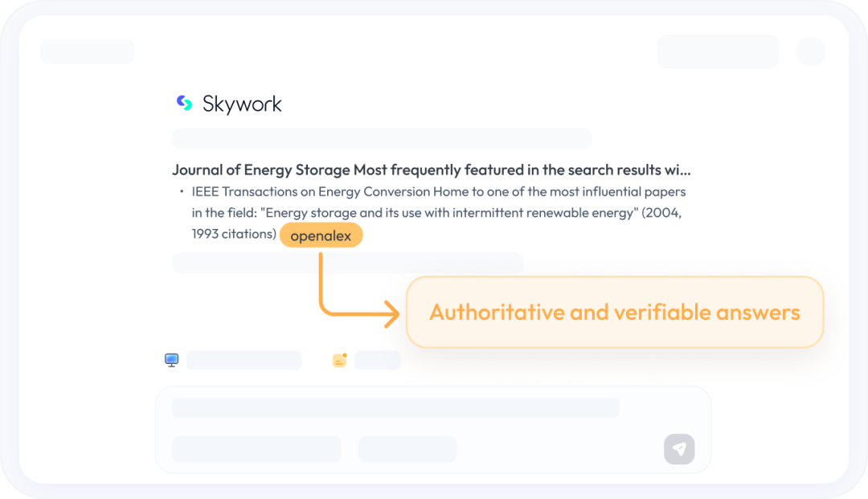
Task: Select the placeholder label beside monitor icon
Action: [x=244, y=360]
